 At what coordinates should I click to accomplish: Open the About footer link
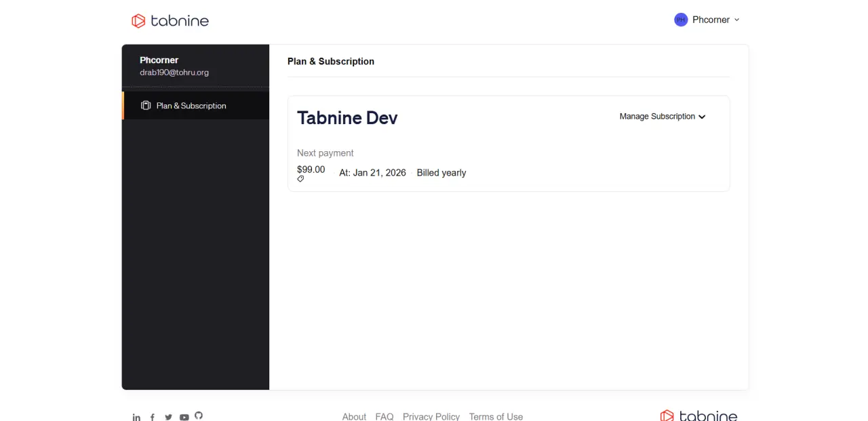354,416
